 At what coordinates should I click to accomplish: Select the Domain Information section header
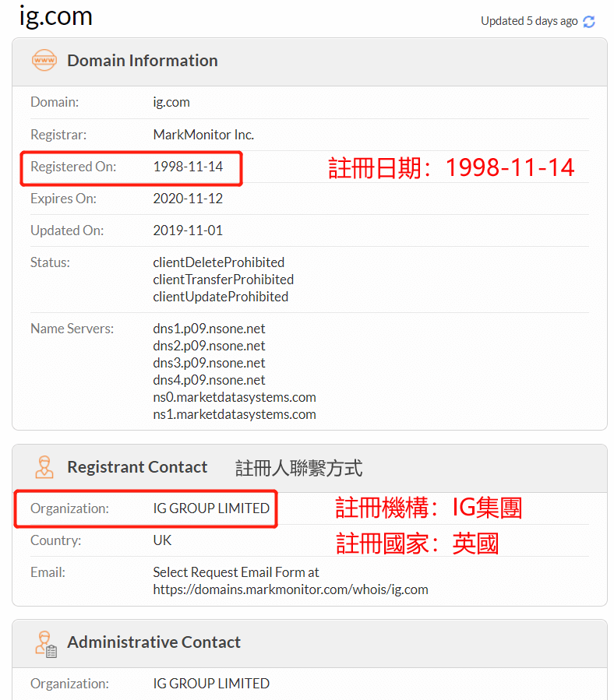pos(142,60)
